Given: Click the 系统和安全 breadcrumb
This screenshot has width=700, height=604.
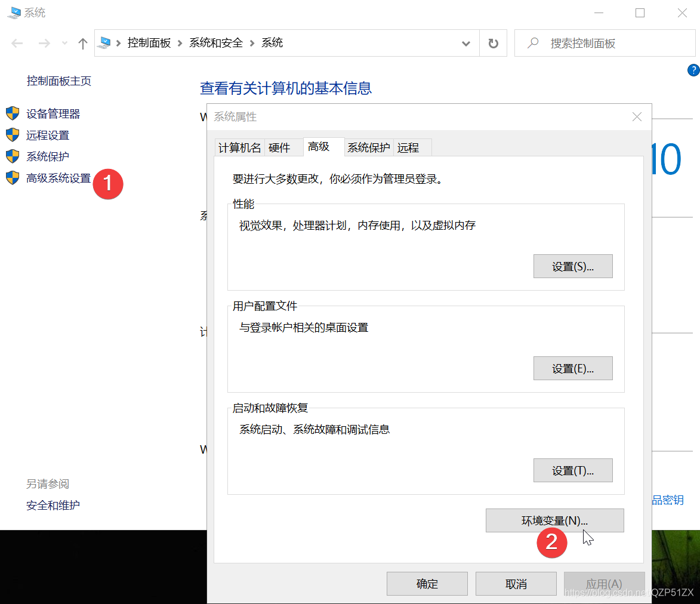Looking at the screenshot, I should point(216,43).
